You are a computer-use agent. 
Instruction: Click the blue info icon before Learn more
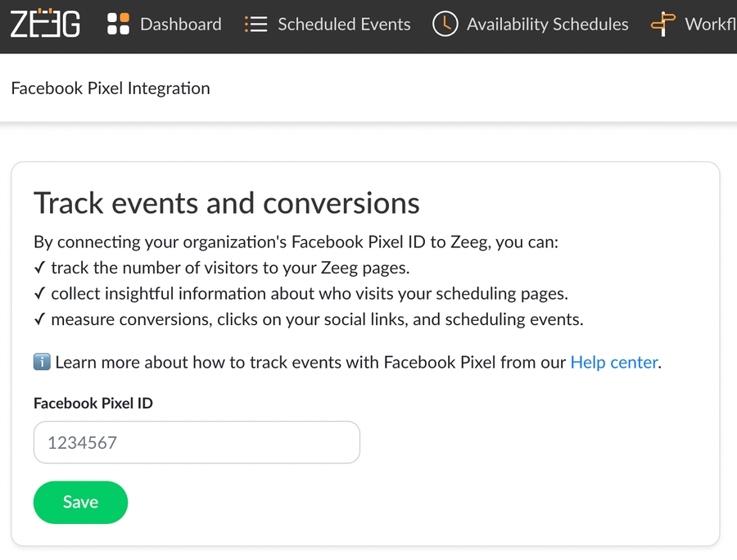[x=42, y=362]
